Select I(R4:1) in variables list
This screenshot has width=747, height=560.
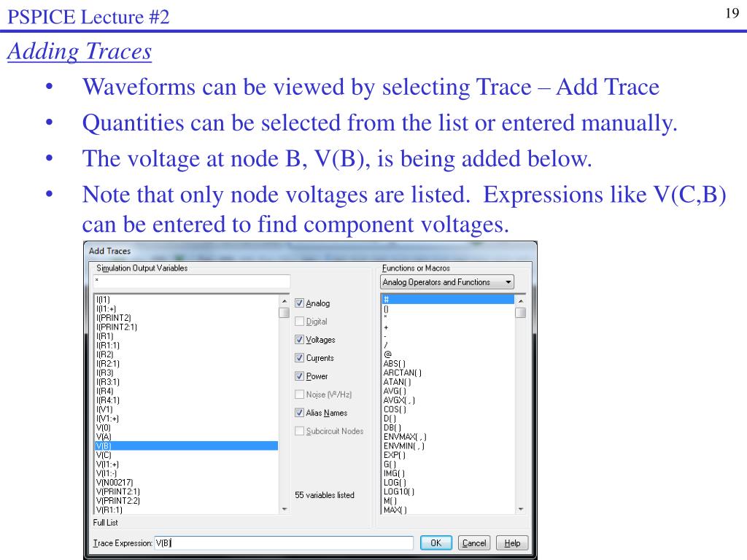click(108, 400)
